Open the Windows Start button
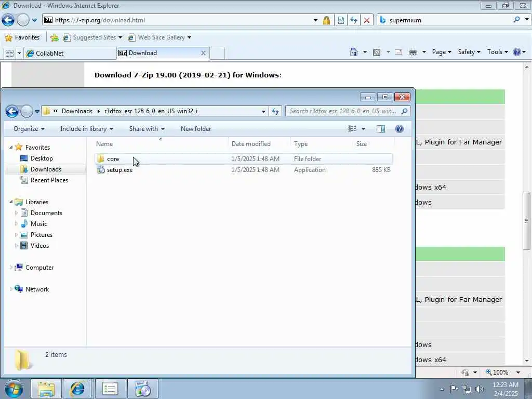This screenshot has height=399, width=532. tap(14, 389)
